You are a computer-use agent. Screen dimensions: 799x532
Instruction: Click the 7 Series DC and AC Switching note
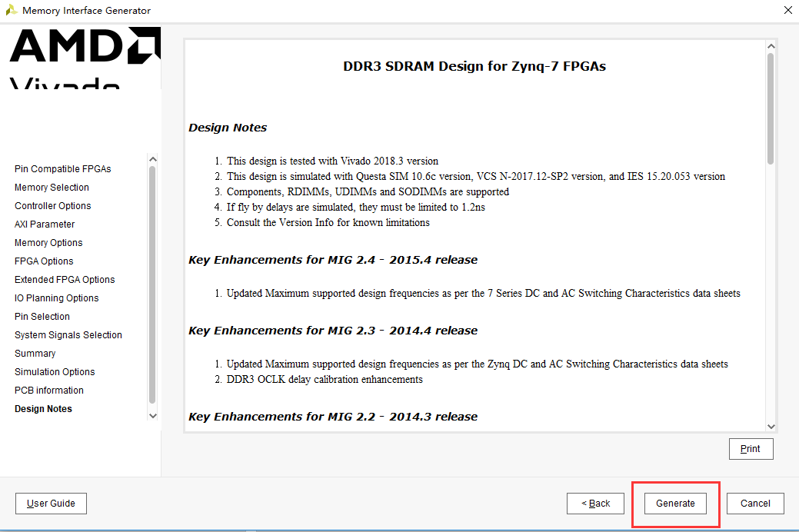point(484,294)
